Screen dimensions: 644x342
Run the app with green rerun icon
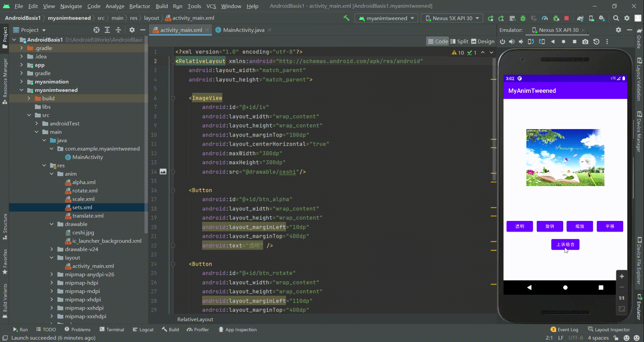coord(490,18)
